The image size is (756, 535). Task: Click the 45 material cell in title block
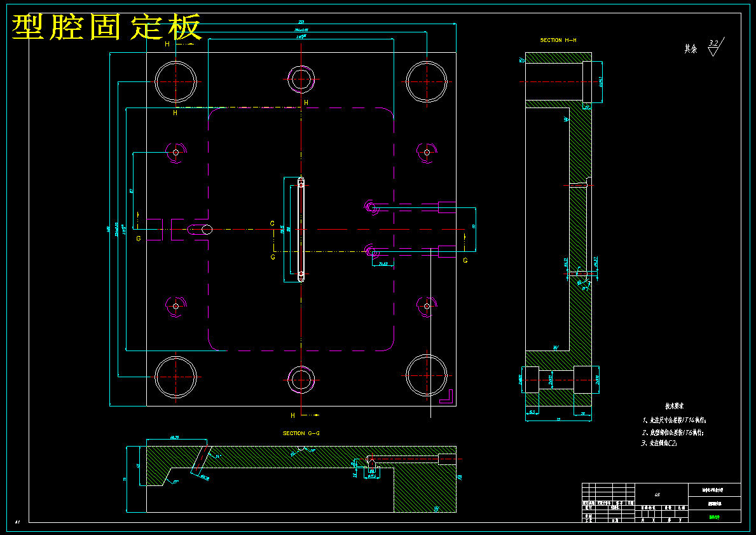point(657,494)
